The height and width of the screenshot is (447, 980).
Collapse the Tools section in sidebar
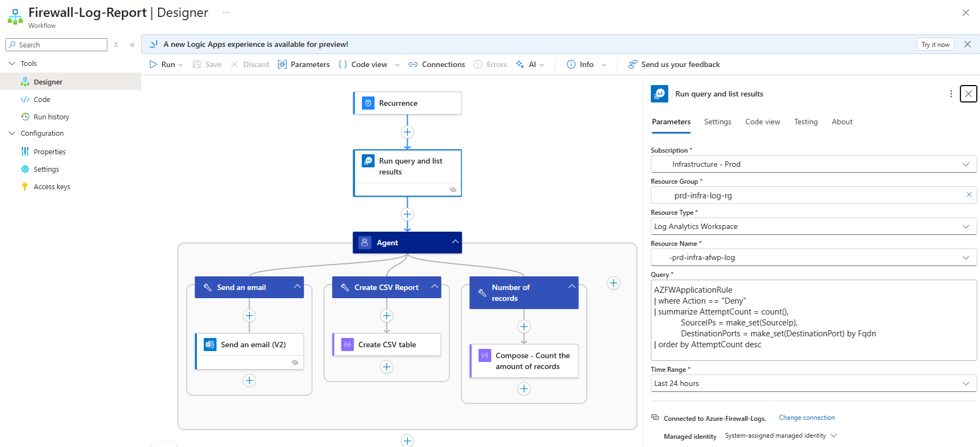click(x=12, y=63)
